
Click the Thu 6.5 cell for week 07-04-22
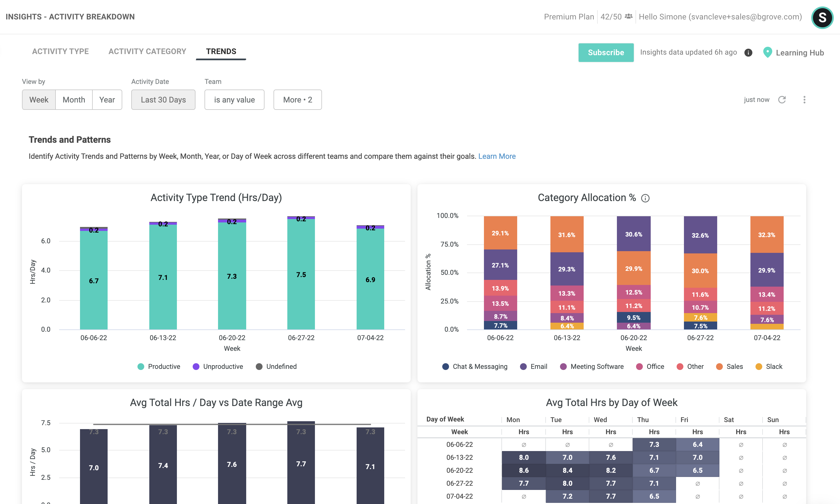coord(654,496)
